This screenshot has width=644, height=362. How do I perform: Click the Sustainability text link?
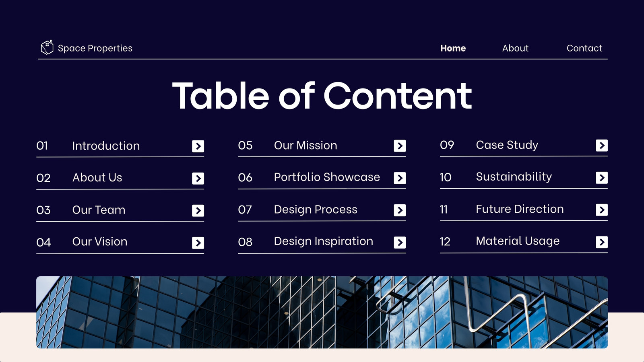[514, 177]
